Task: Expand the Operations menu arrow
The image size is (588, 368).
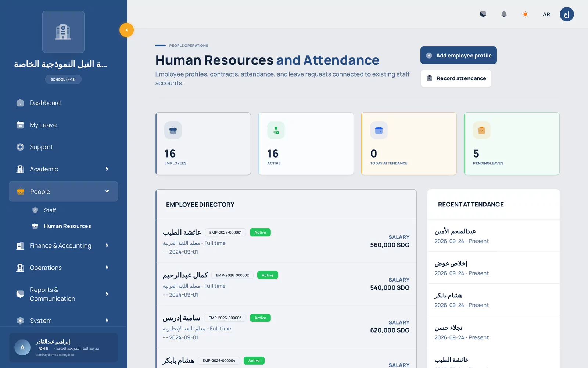Action: coord(107,268)
